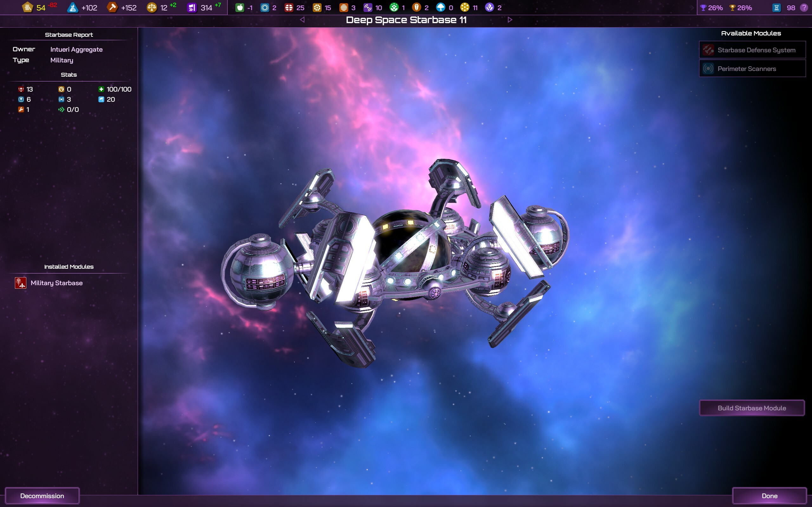Open help via question mark icon
This screenshot has height=507, width=812.
tap(804, 7)
